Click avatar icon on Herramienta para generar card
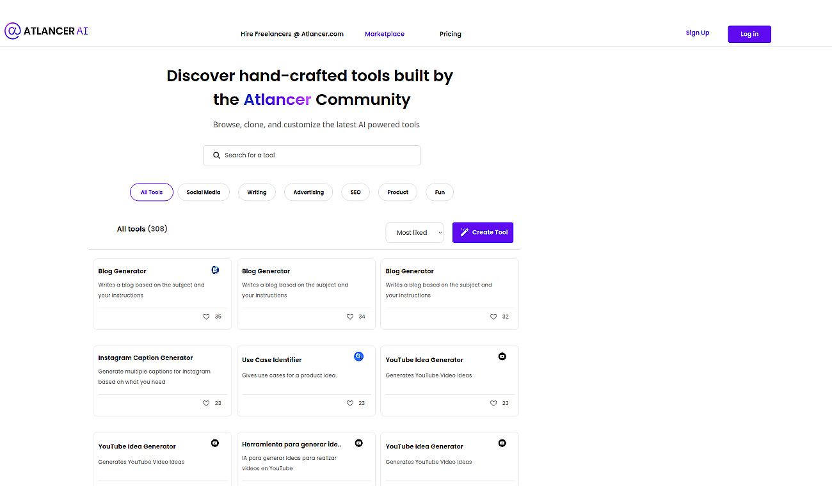Image resolution: width=832 pixels, height=504 pixels. 359,443
